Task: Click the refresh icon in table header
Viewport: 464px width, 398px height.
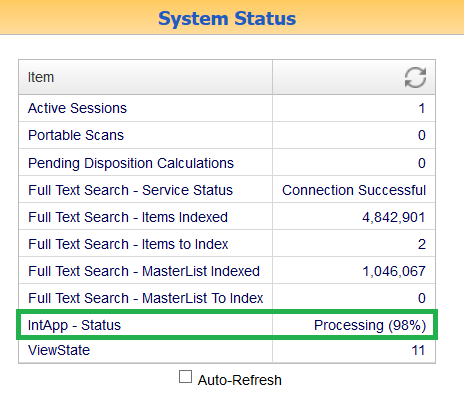Action: (x=415, y=77)
